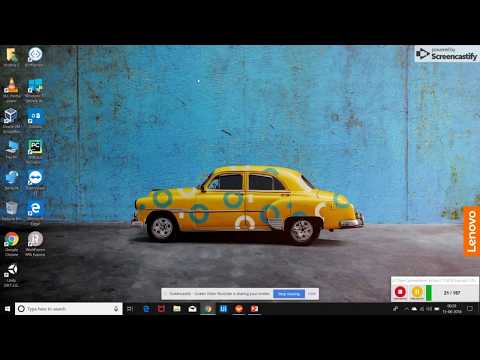The image size is (480, 360).
Task: Hide the Screencastify sharing notification bar
Action: pyautogui.click(x=312, y=294)
